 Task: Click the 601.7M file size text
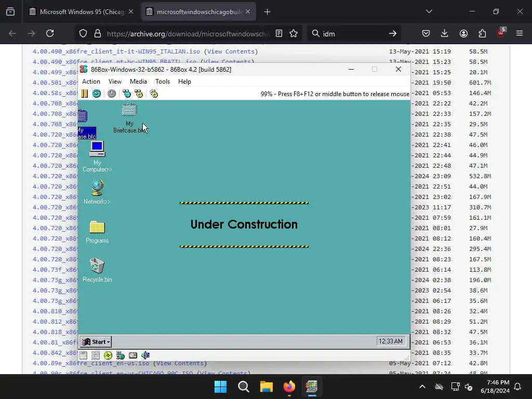tap(480, 83)
